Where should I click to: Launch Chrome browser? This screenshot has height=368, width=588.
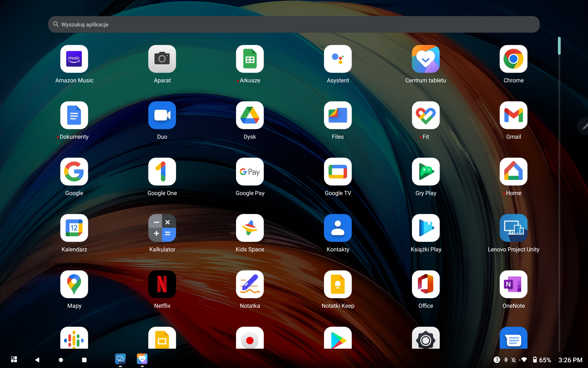(x=513, y=59)
